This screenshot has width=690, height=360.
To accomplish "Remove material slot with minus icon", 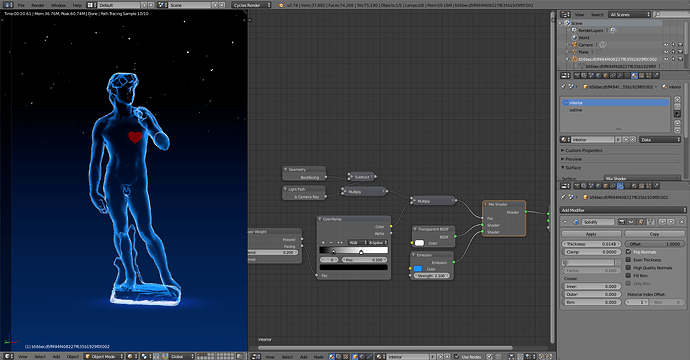I will (x=677, y=106).
